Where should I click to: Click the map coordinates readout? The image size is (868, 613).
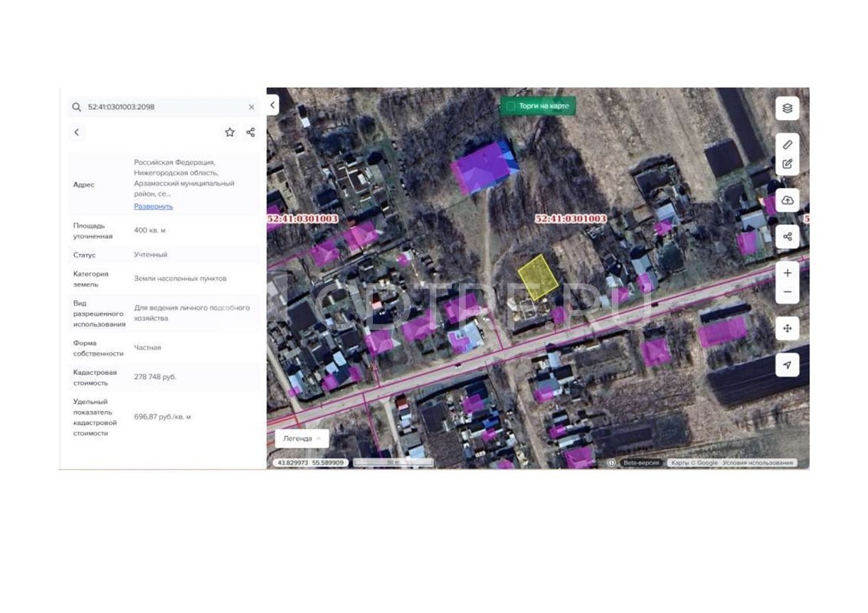pos(310,463)
